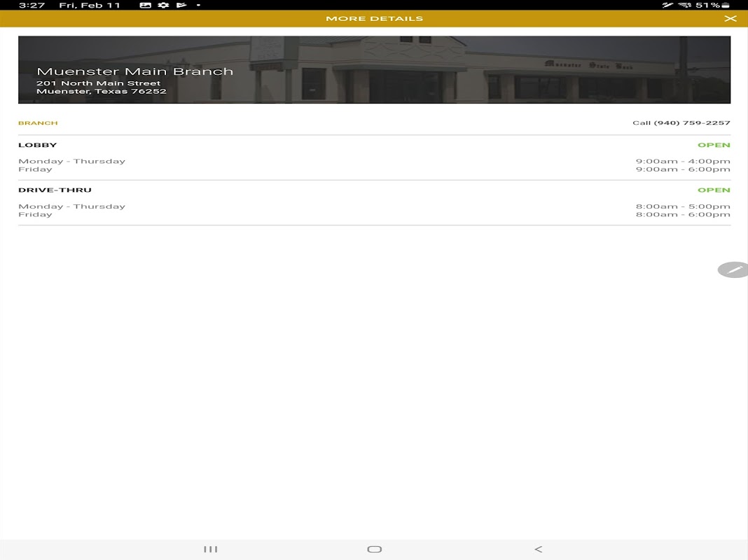748x560 pixels.
Task: Tap the Play Store notification icon
Action: click(181, 5)
